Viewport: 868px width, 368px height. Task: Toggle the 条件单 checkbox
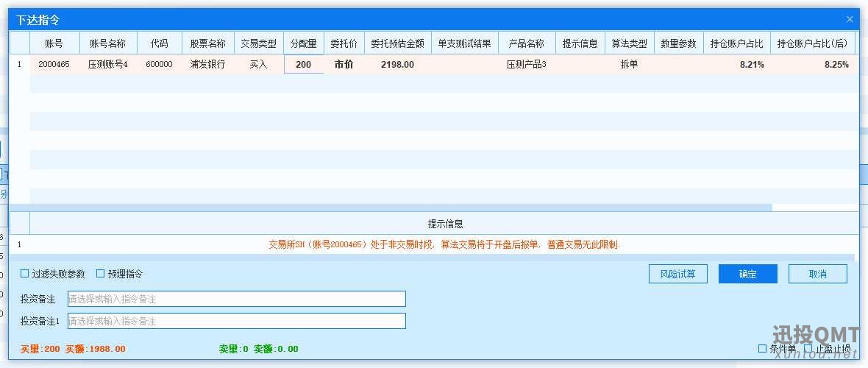pos(762,349)
